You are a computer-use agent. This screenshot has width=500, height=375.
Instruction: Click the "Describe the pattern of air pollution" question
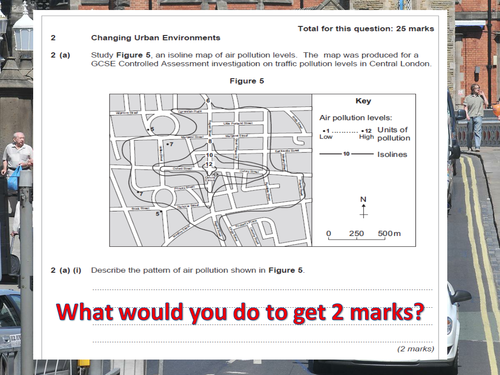click(x=198, y=270)
